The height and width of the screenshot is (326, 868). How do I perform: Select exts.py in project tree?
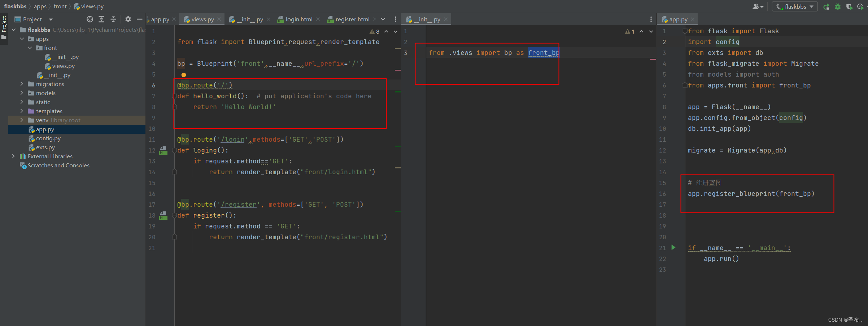click(x=42, y=147)
